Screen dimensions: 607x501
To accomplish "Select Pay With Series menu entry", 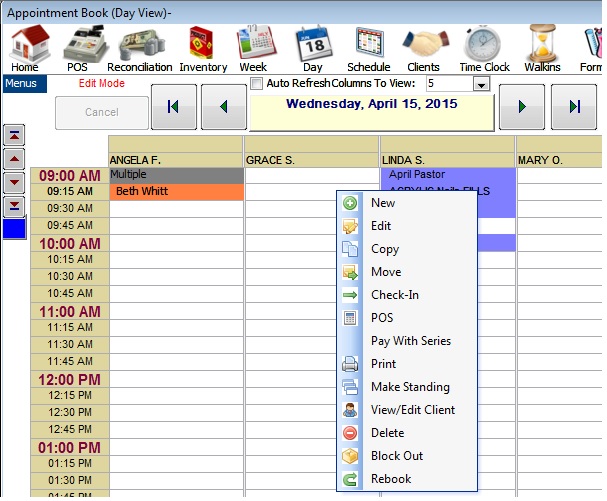I will coord(407,341).
